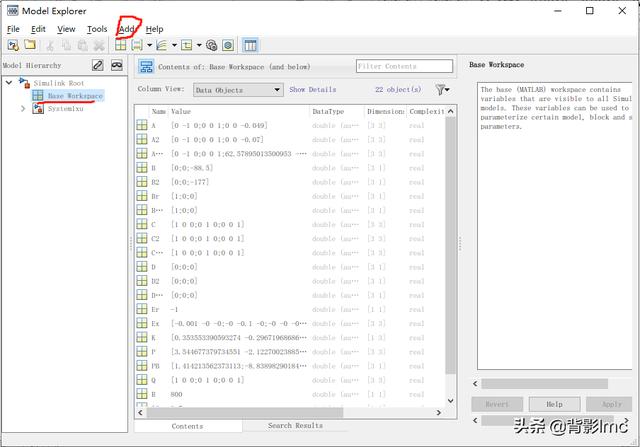Click the description pane horizontal scrollbar thumb

coord(544,384)
